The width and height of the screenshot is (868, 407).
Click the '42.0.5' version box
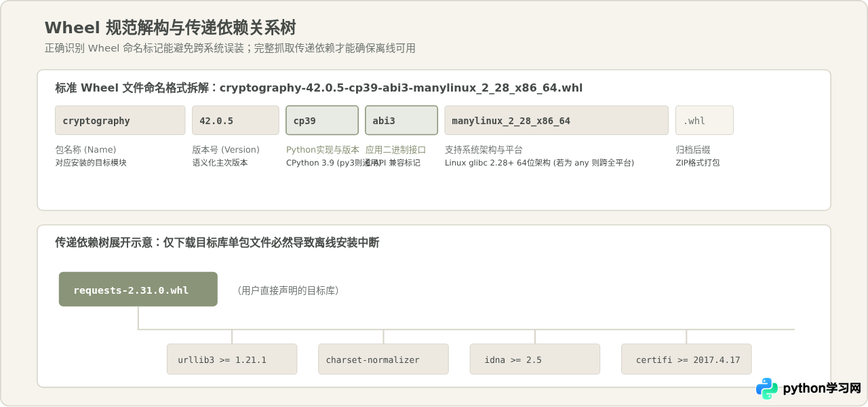[x=235, y=120]
